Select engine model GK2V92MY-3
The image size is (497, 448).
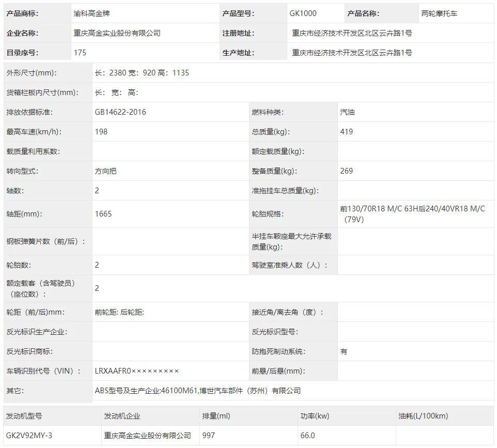(29, 436)
